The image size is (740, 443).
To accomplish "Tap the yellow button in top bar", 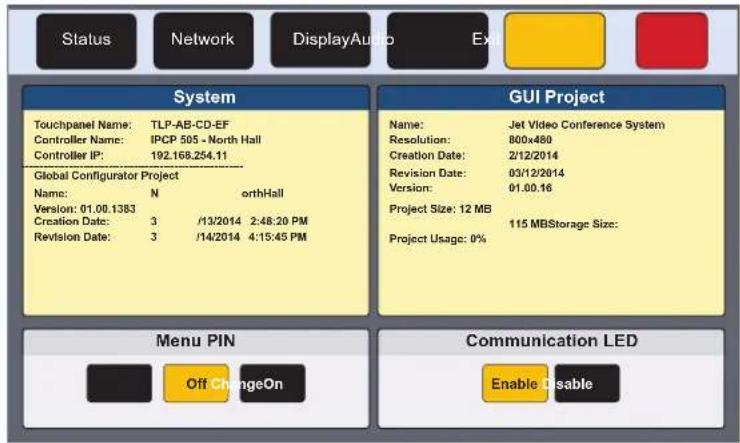I will click(555, 41).
